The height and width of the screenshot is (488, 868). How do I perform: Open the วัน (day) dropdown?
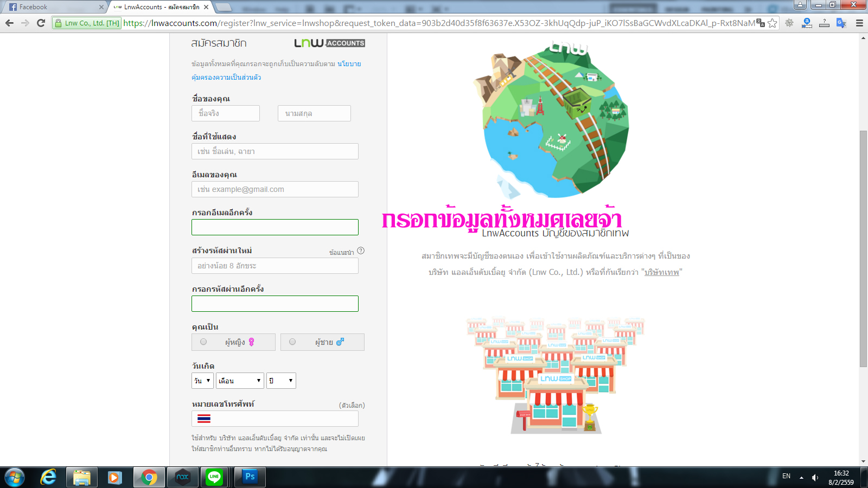coord(202,381)
